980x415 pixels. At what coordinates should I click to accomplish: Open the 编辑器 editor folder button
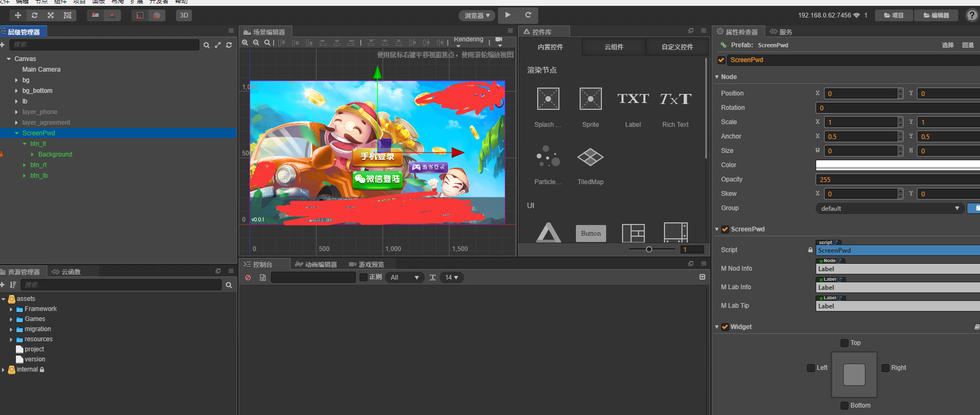(x=937, y=15)
